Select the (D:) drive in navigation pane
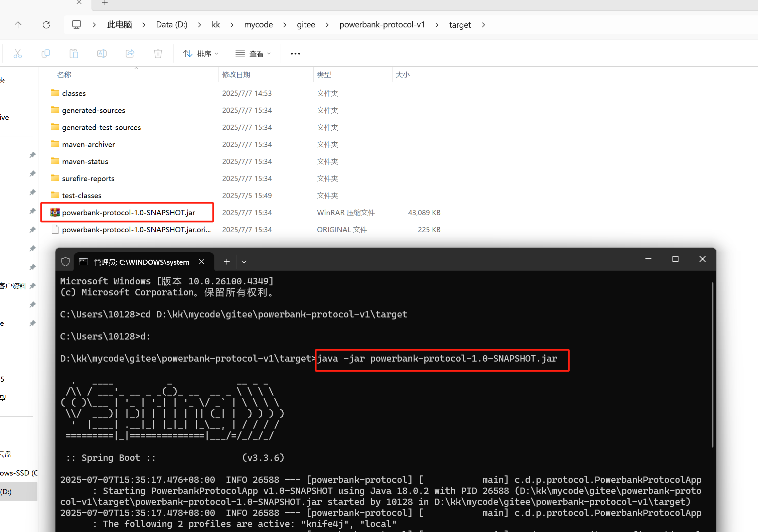758x532 pixels. tap(19, 492)
